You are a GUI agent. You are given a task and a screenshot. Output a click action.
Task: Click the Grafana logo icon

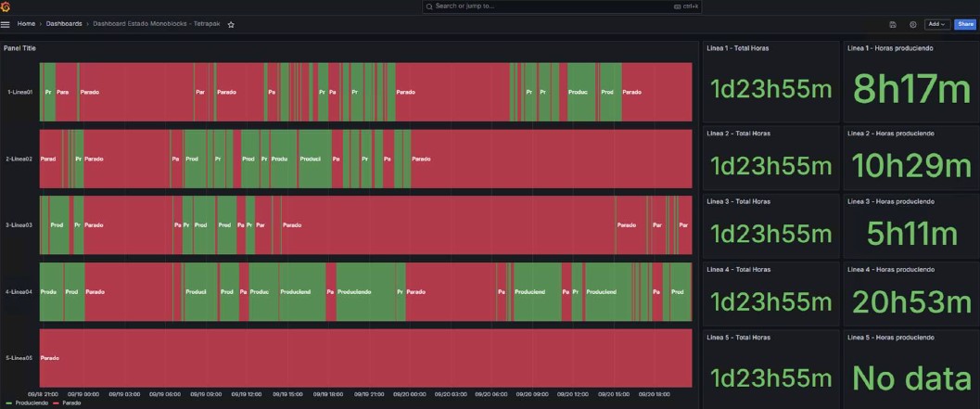click(6, 6)
